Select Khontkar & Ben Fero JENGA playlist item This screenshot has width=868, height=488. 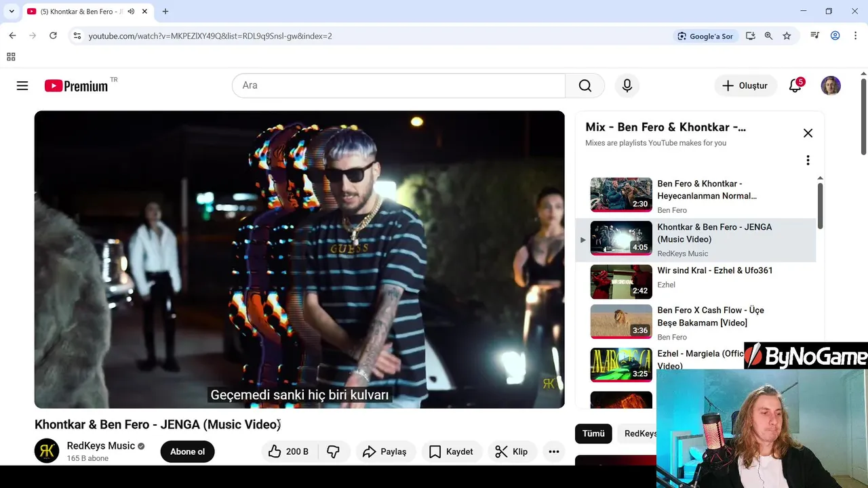[x=696, y=239]
